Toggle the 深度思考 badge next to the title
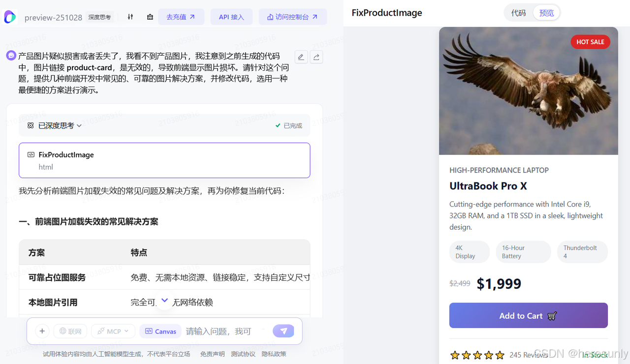 (x=100, y=17)
